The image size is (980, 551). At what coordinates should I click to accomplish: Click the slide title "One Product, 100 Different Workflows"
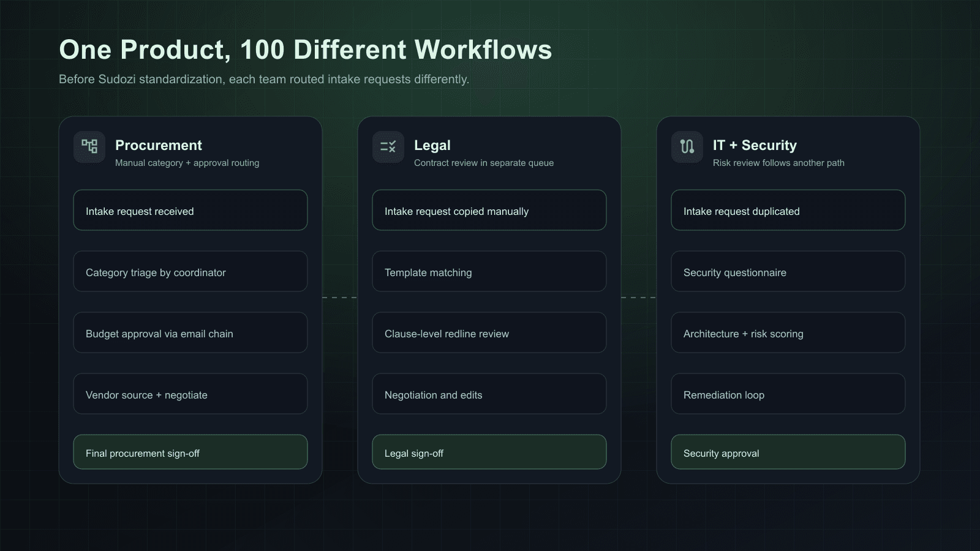click(306, 50)
